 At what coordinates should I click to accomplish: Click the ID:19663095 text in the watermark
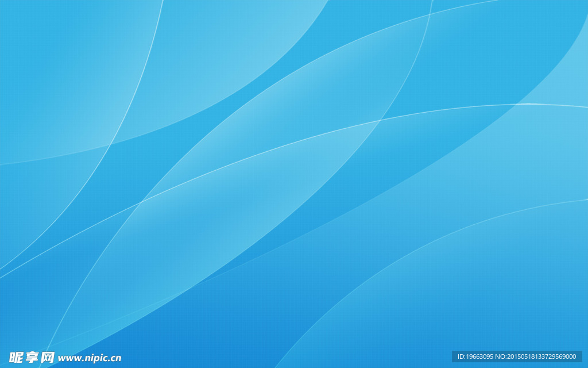pyautogui.click(x=475, y=356)
